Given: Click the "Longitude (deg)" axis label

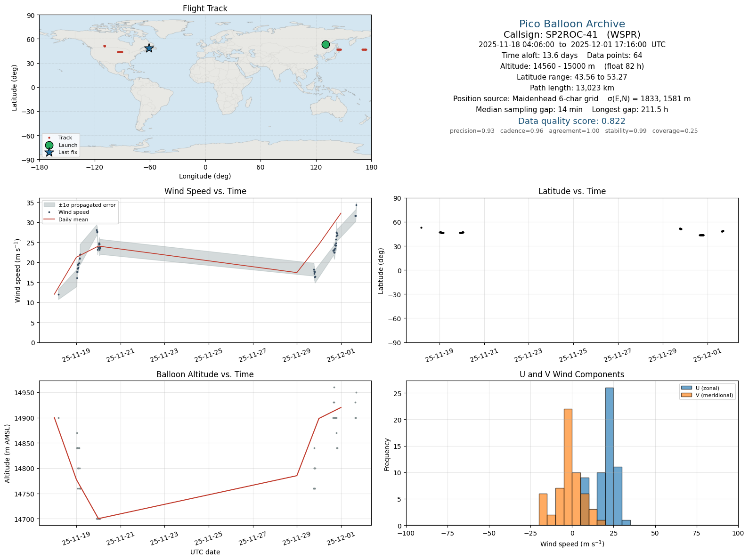Looking at the screenshot, I should [205, 176].
